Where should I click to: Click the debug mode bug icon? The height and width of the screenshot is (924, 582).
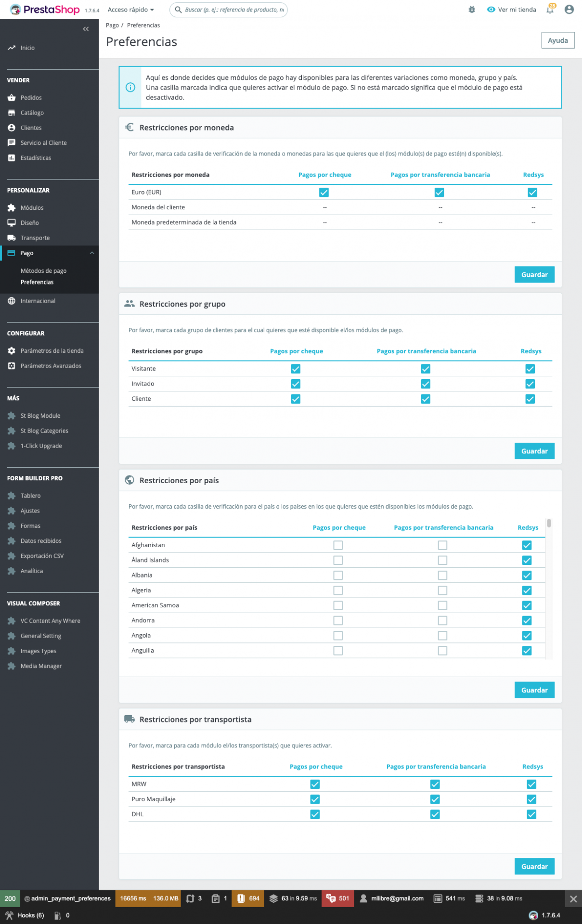tap(472, 10)
